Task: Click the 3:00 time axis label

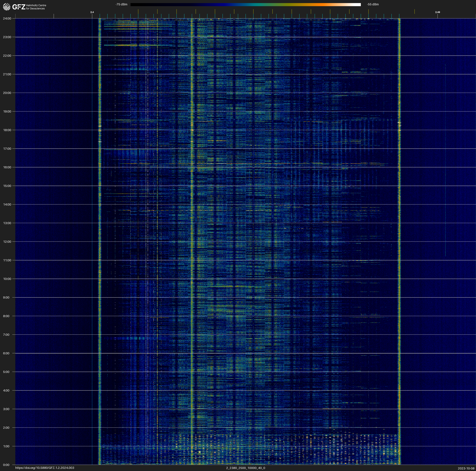Action: point(6,409)
